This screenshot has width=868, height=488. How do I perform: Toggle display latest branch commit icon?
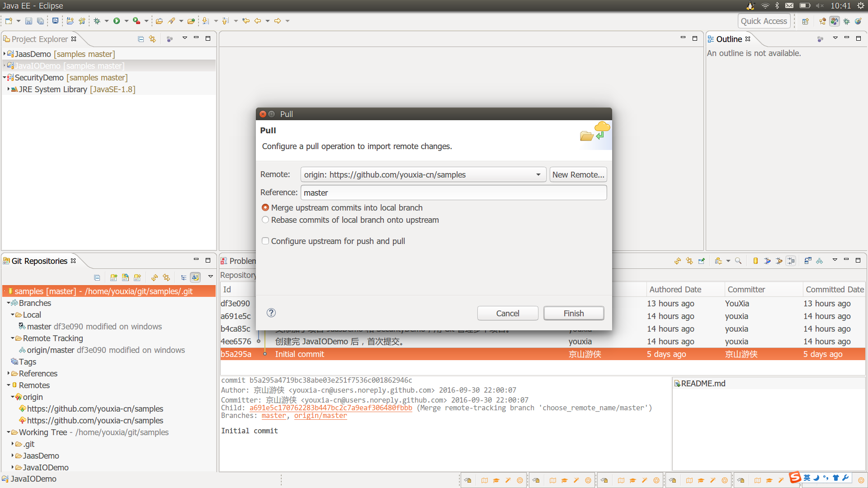tap(195, 277)
